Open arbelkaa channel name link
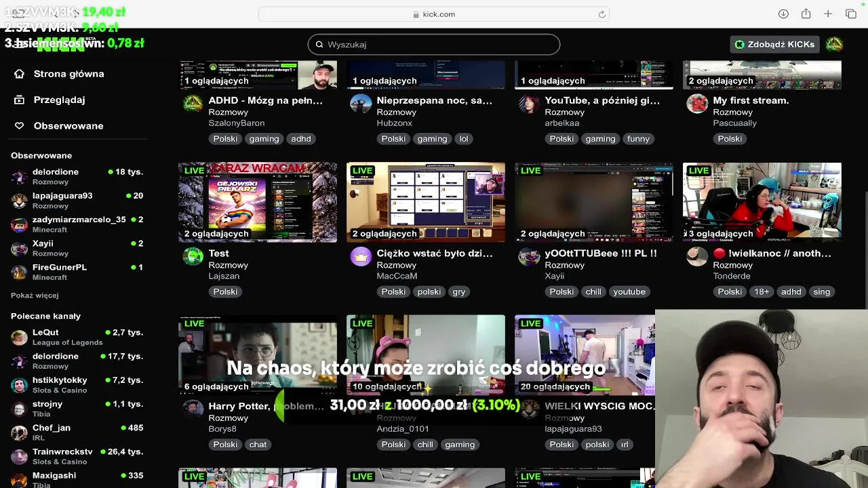The width and height of the screenshot is (868, 488). point(561,123)
